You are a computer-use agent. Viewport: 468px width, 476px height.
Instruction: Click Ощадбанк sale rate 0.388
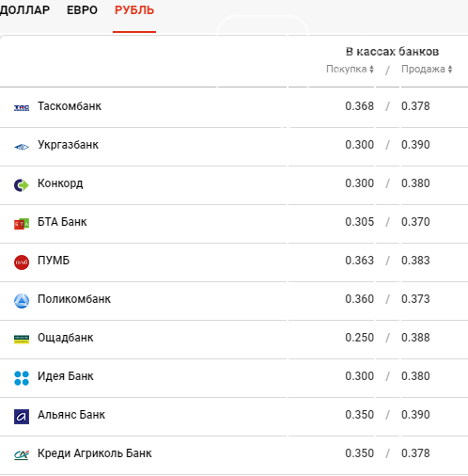(x=415, y=338)
